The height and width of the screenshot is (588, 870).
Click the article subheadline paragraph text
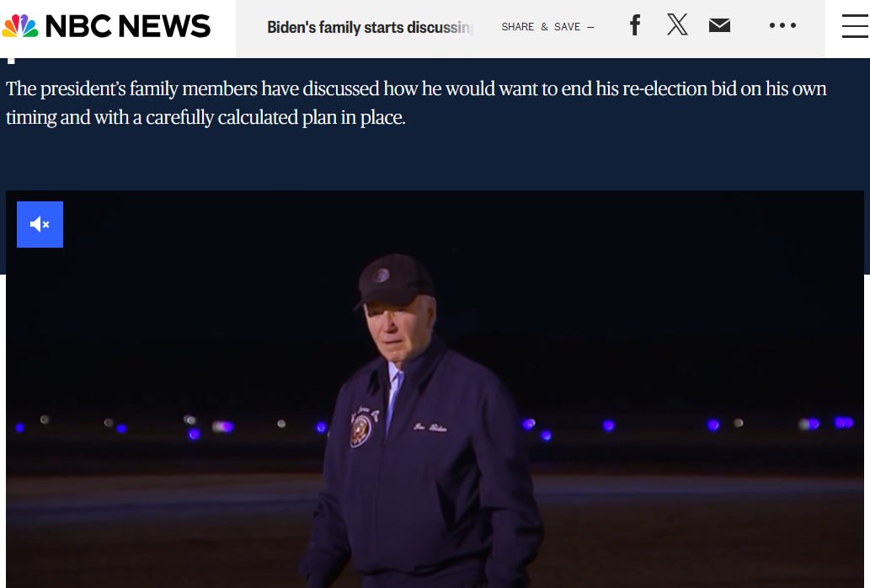click(416, 103)
